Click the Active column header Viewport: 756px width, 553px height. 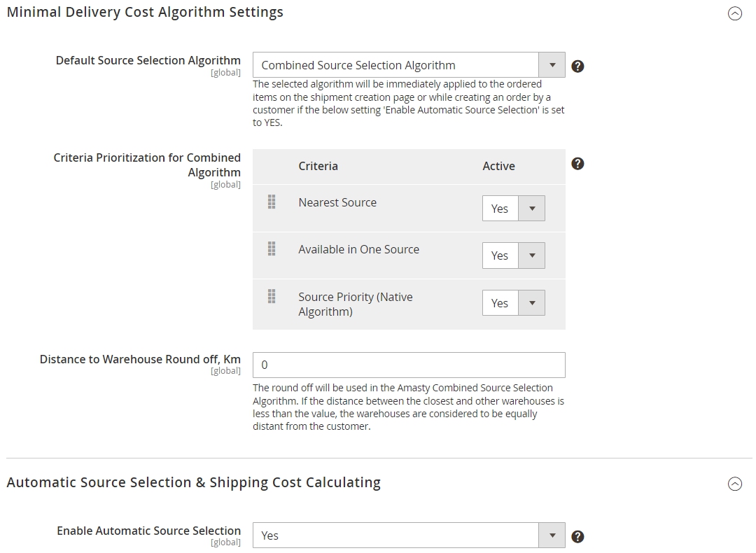498,166
